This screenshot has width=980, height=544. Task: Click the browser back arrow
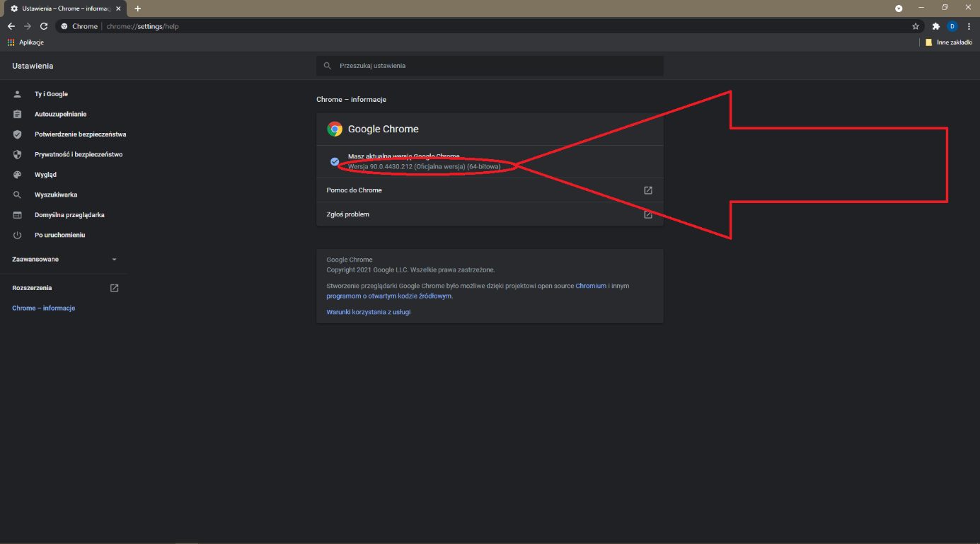(x=11, y=26)
